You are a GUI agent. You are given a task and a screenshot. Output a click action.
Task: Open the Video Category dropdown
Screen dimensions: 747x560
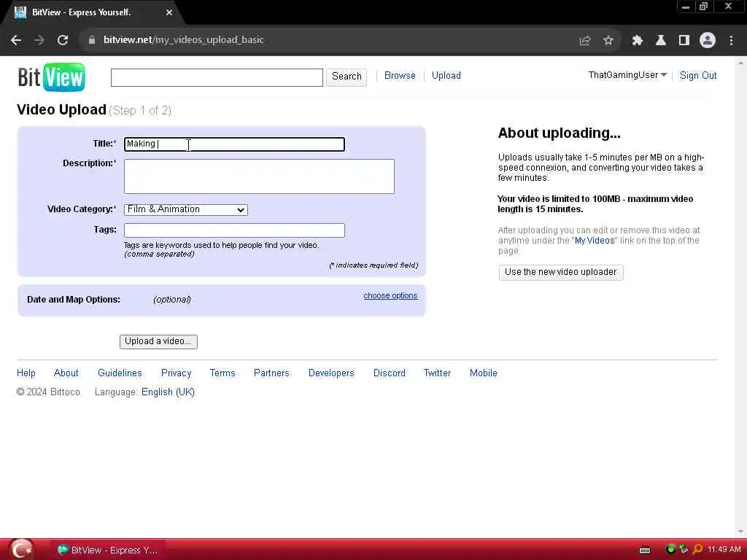[x=186, y=209]
